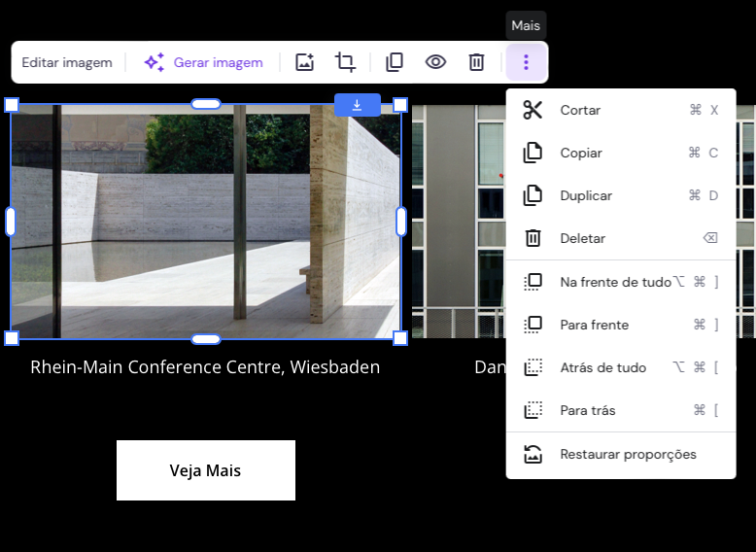Screen dimensions: 756x552
Task: Click the top-right corner resize handle
Action: click(x=400, y=105)
